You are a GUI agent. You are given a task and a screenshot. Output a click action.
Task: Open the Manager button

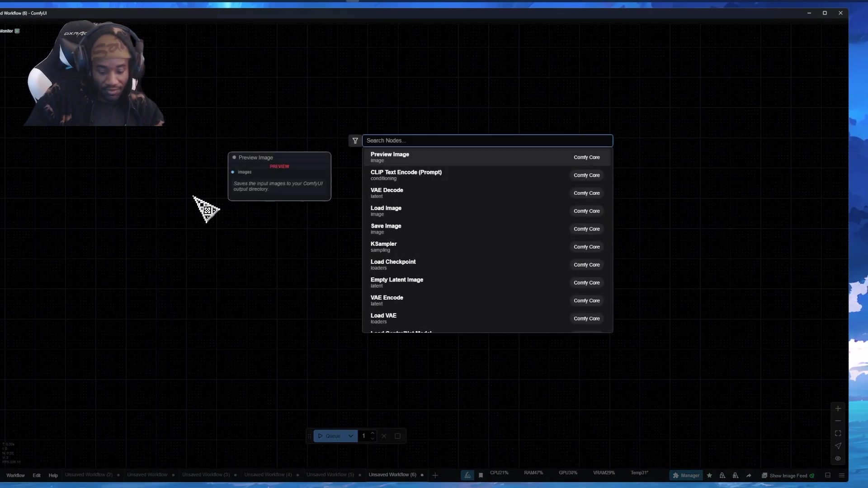(x=686, y=475)
